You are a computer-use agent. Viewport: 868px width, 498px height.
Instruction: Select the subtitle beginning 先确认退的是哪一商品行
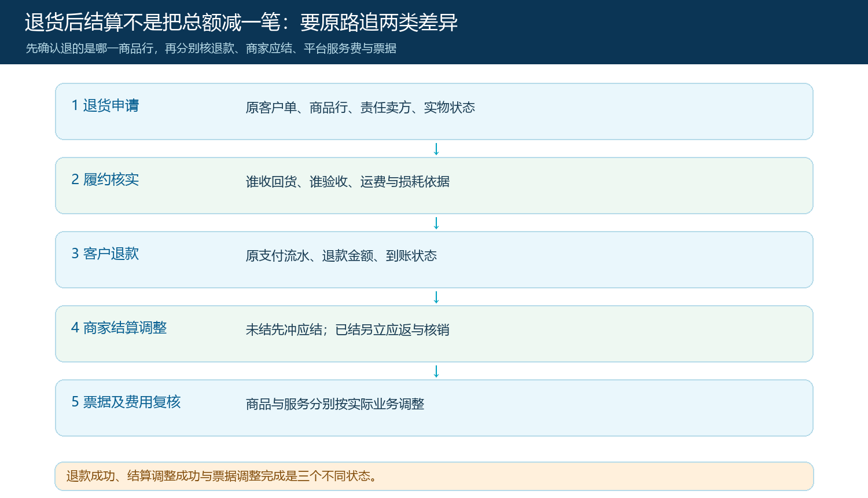tap(211, 49)
